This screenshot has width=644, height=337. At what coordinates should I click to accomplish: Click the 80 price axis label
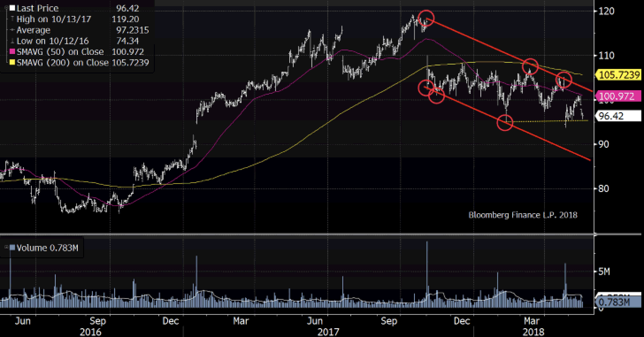click(603, 188)
